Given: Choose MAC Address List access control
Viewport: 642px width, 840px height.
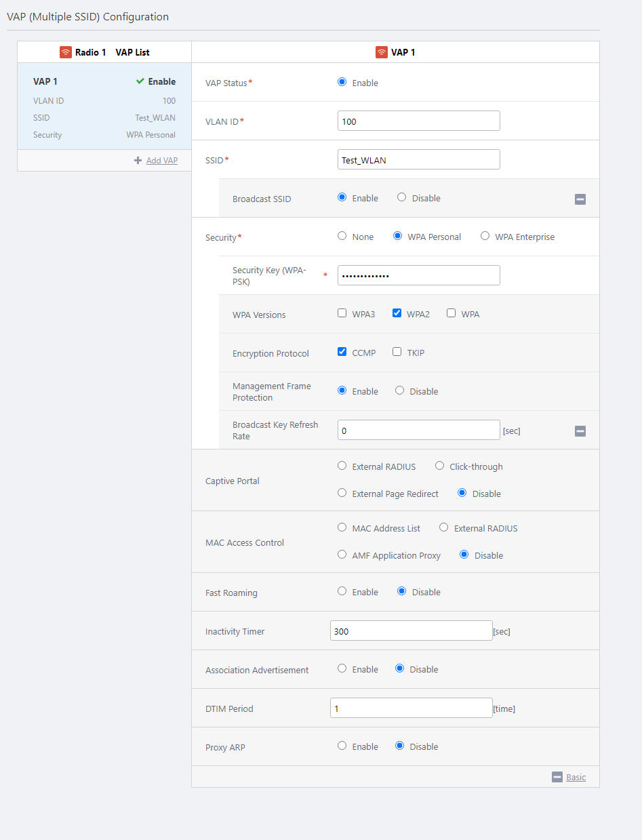Looking at the screenshot, I should click(x=342, y=527).
